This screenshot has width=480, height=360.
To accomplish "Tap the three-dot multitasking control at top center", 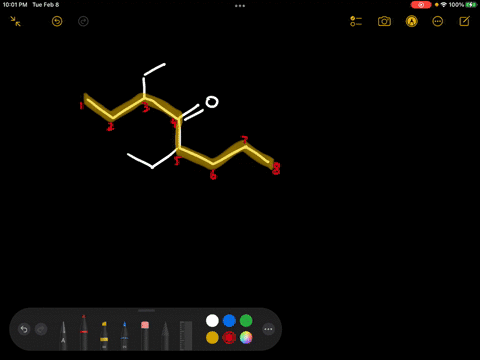I will tap(240, 6).
